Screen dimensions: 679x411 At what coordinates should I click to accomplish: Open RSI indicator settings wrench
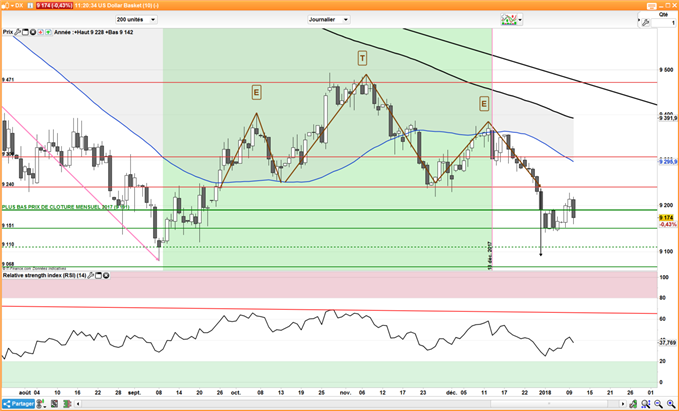[91, 275]
